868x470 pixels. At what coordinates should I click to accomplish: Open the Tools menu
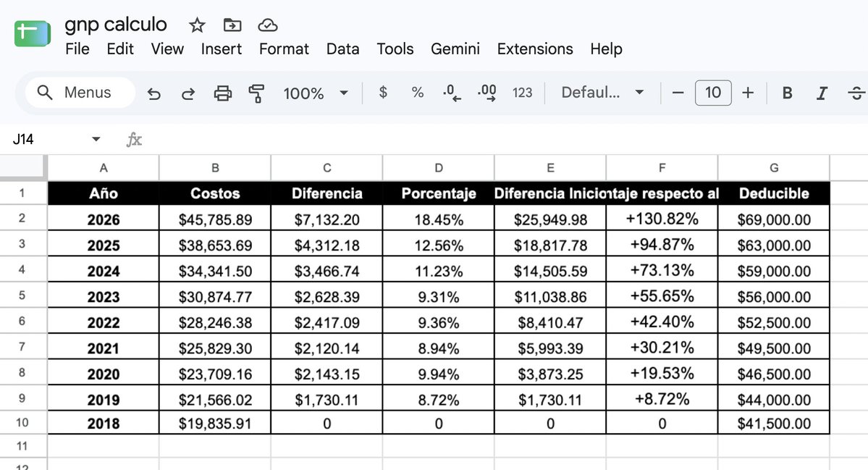coord(395,49)
